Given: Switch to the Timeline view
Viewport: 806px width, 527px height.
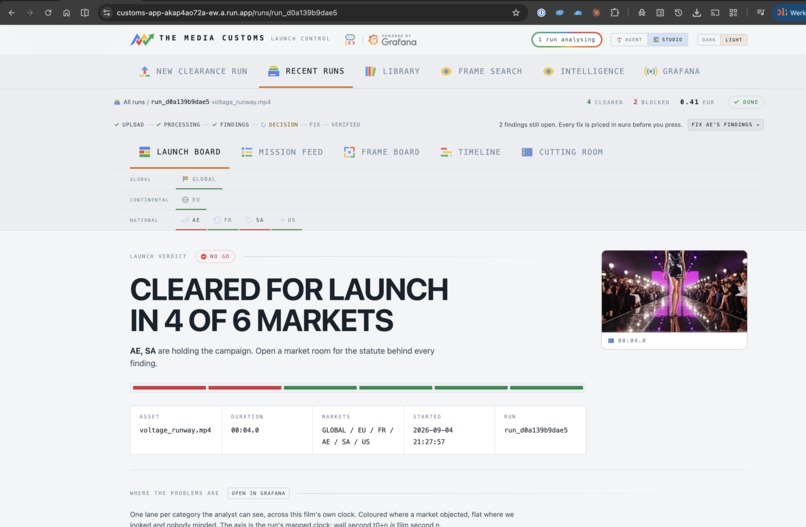Looking at the screenshot, I should [470, 152].
